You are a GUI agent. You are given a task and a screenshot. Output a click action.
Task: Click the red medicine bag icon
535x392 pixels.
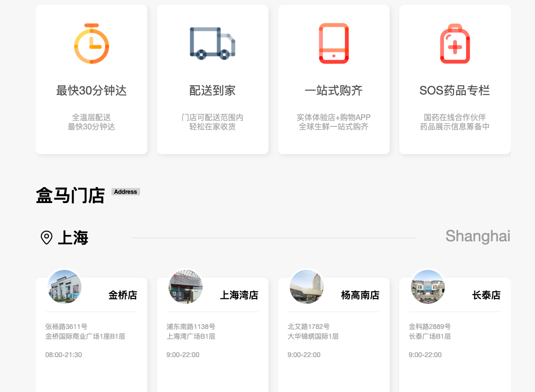tap(455, 44)
